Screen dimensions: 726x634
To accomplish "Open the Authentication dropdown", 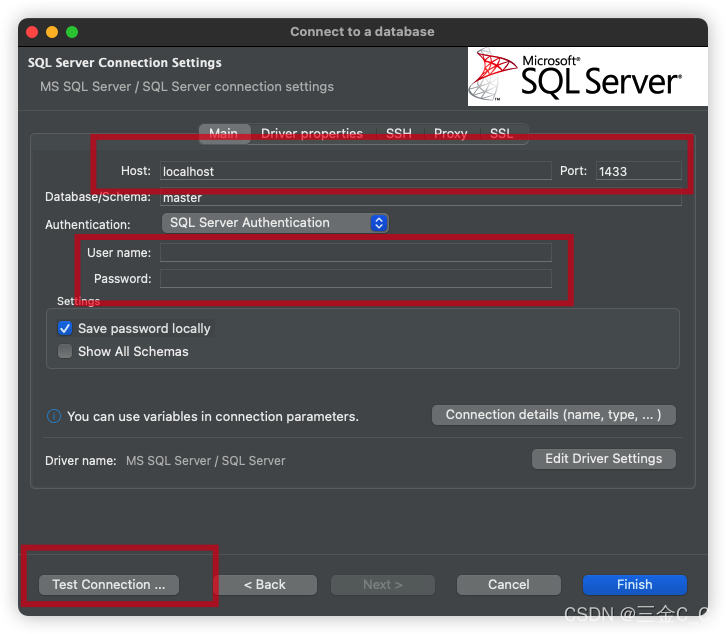I will click(x=275, y=223).
